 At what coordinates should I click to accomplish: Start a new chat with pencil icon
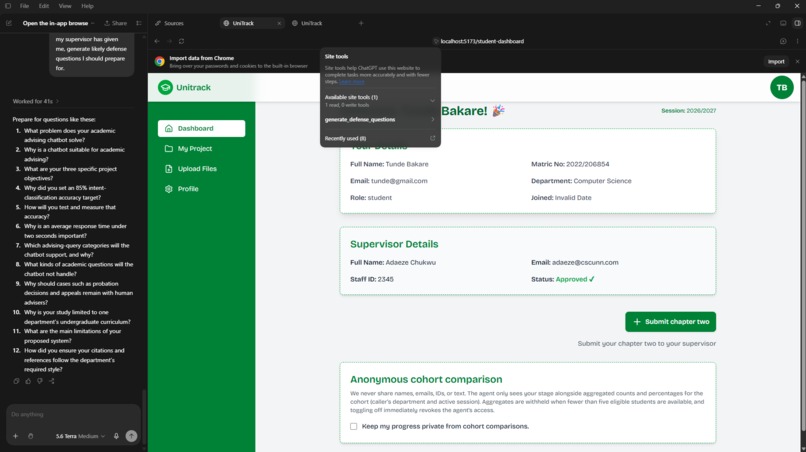(x=9, y=23)
